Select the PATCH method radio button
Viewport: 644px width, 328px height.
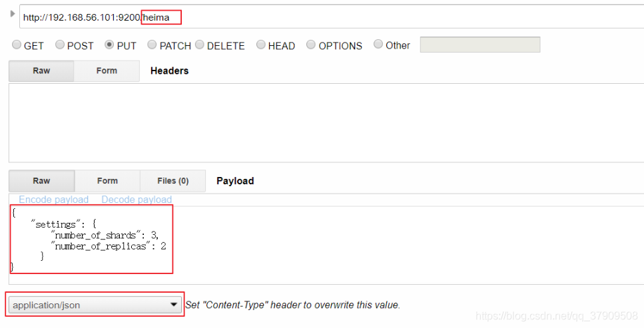152,45
